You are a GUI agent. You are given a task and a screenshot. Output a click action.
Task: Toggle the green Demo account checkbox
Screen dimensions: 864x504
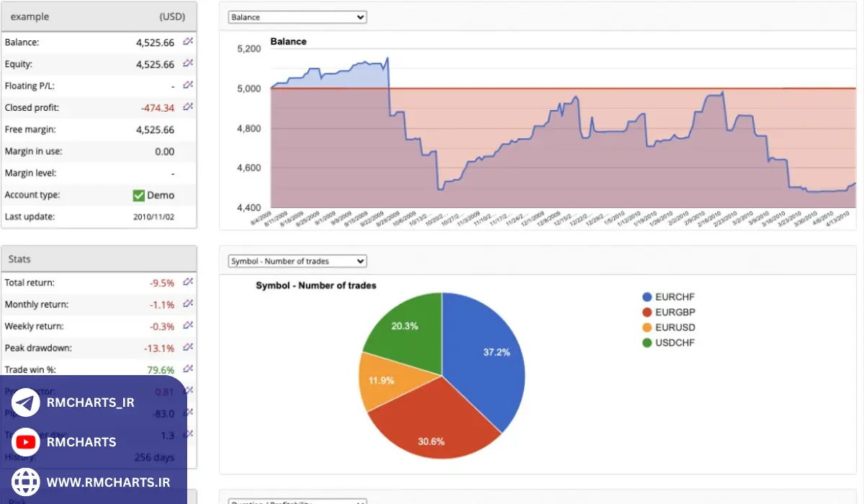pos(139,195)
